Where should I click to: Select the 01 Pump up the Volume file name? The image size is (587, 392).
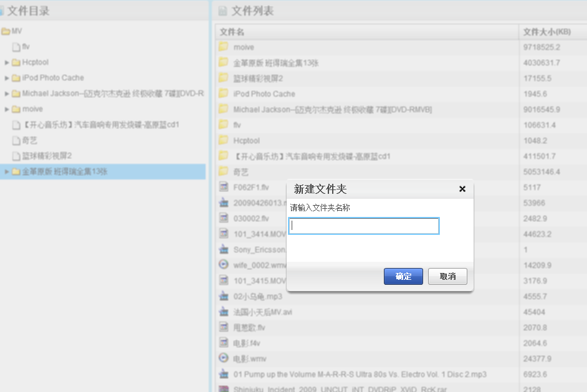click(360, 375)
